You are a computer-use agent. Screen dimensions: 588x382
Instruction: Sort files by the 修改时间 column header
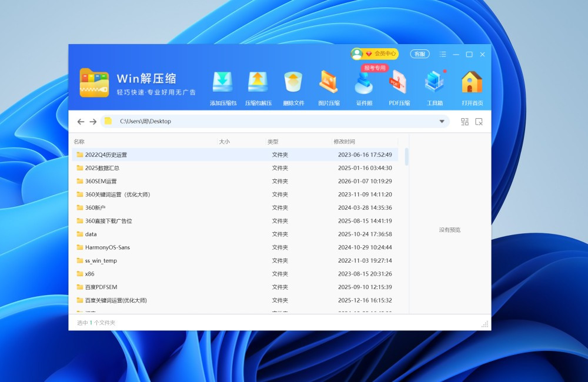click(x=344, y=142)
